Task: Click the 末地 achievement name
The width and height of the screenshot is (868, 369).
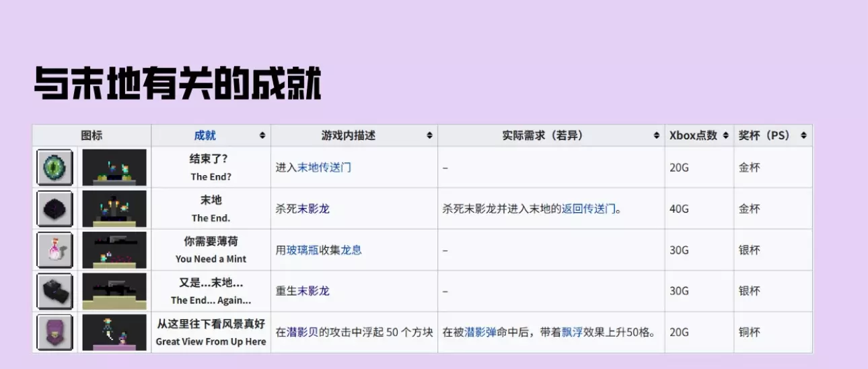Action: click(211, 200)
